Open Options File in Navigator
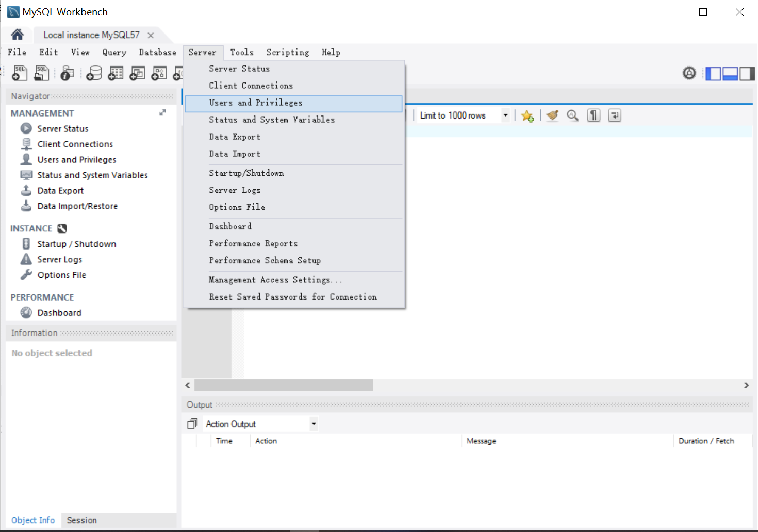 click(61, 275)
